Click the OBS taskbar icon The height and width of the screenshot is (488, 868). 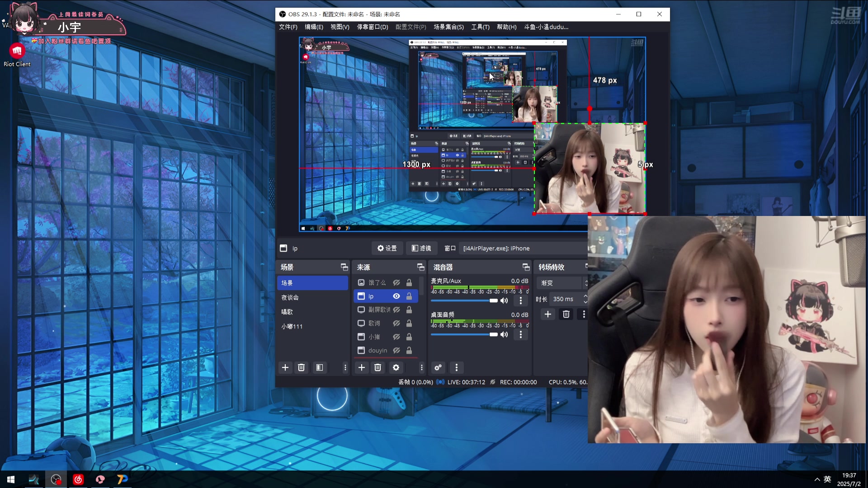click(x=56, y=479)
